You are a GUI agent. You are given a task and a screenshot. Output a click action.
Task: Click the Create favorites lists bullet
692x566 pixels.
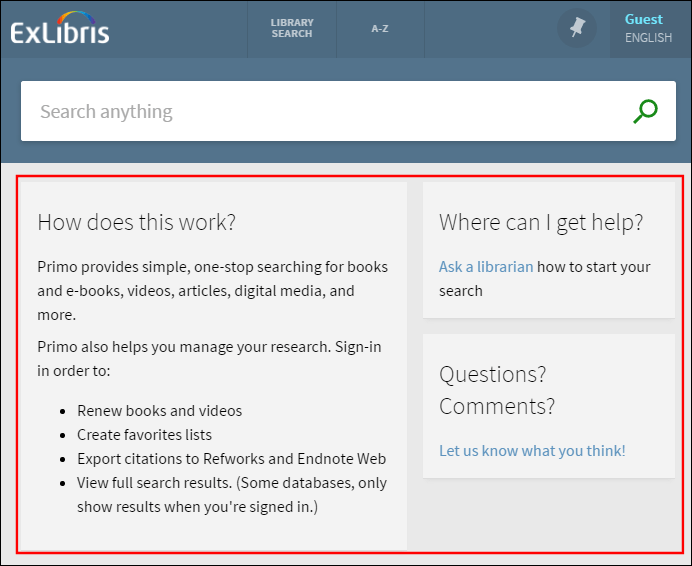click(x=144, y=435)
